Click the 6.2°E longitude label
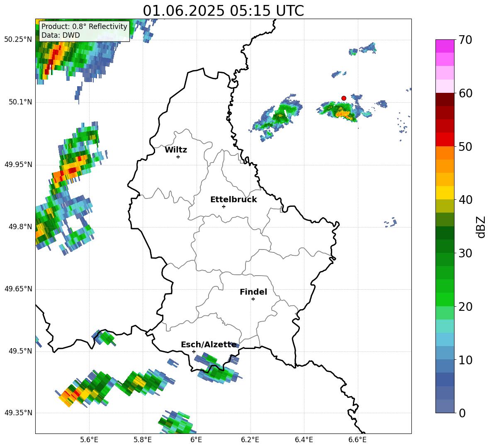 pyautogui.click(x=250, y=440)
